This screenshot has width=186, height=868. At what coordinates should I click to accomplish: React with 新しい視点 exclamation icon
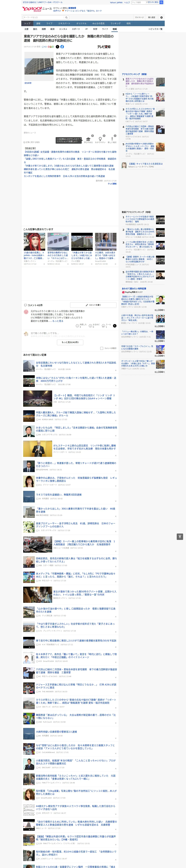click(x=112, y=139)
